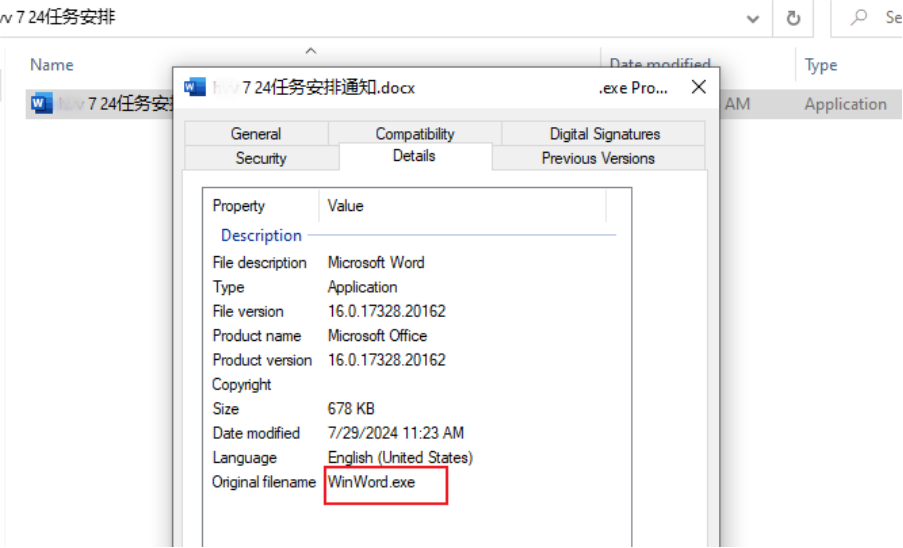Click the search magnifier icon

tap(859, 17)
